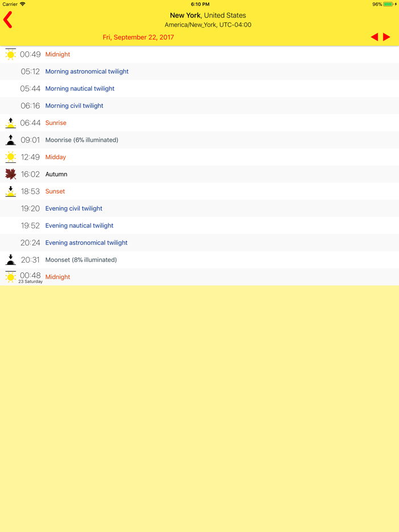Select Morning astronomical twilight row
The width and height of the screenshot is (399, 532).
(199, 72)
